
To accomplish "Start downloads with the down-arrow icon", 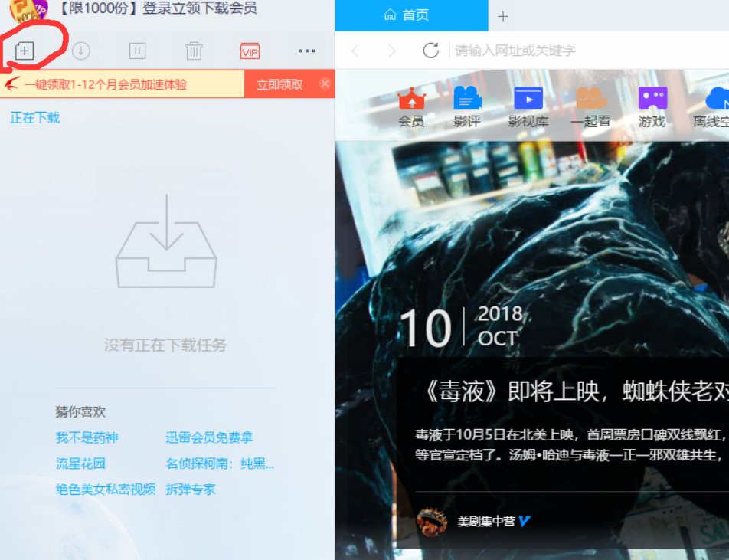I will pyautogui.click(x=82, y=51).
